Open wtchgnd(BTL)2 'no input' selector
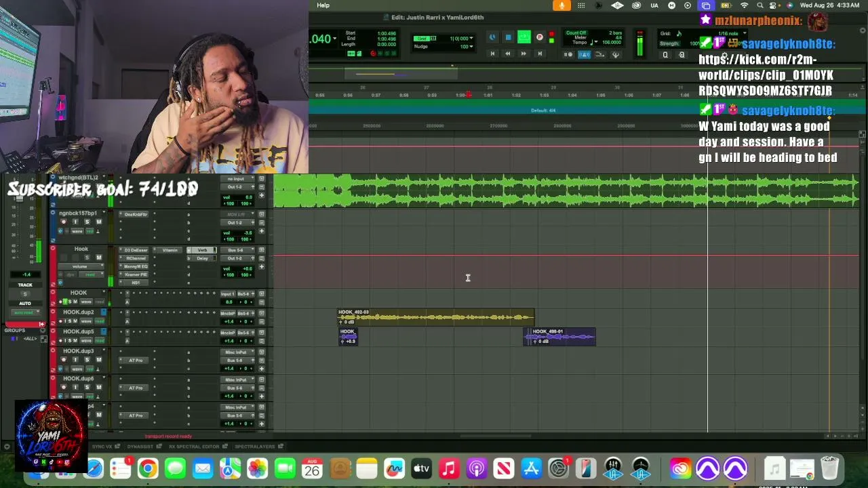This screenshot has height=488, width=868. [x=236, y=179]
